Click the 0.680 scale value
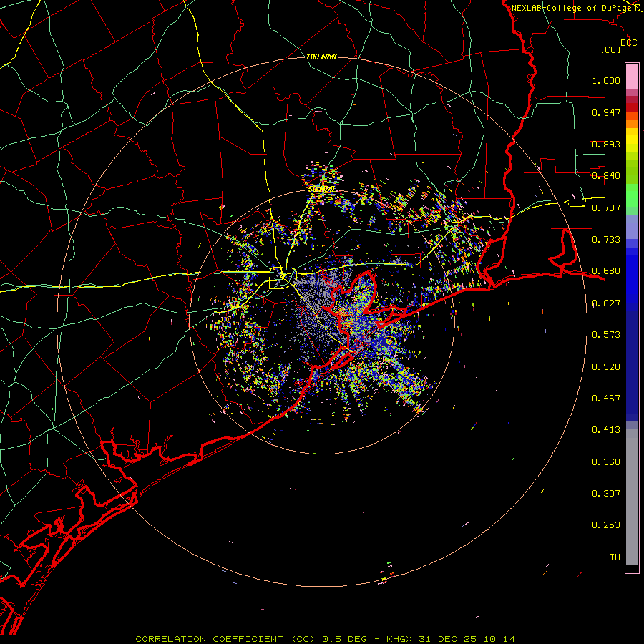The image size is (644, 644). [x=606, y=271]
